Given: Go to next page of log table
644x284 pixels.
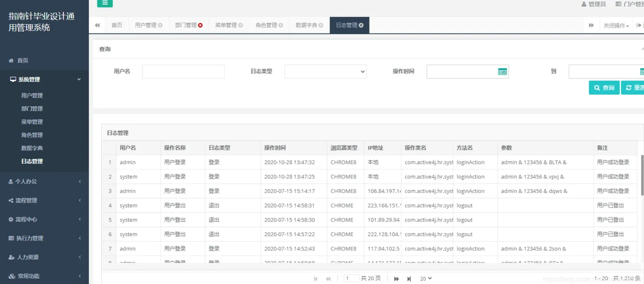Looking at the screenshot, I should tap(396, 279).
